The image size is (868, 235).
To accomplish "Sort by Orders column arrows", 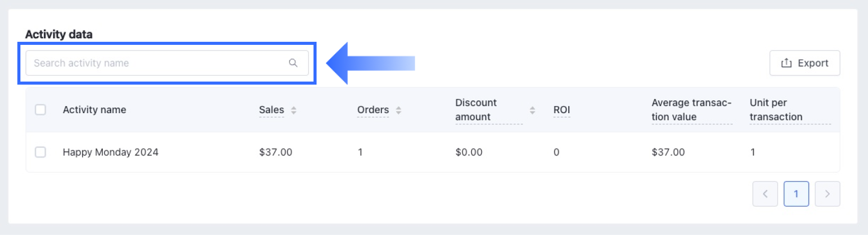I will click(x=398, y=110).
